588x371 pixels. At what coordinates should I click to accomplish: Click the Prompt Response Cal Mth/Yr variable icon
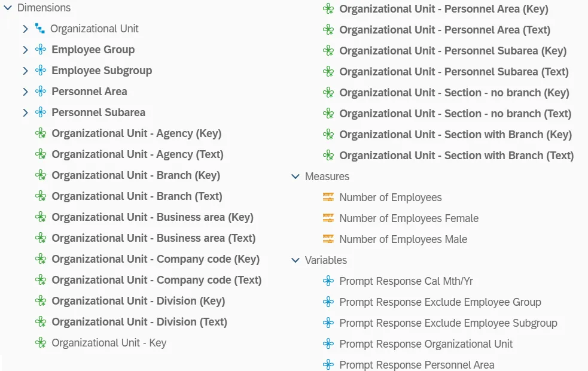328,281
